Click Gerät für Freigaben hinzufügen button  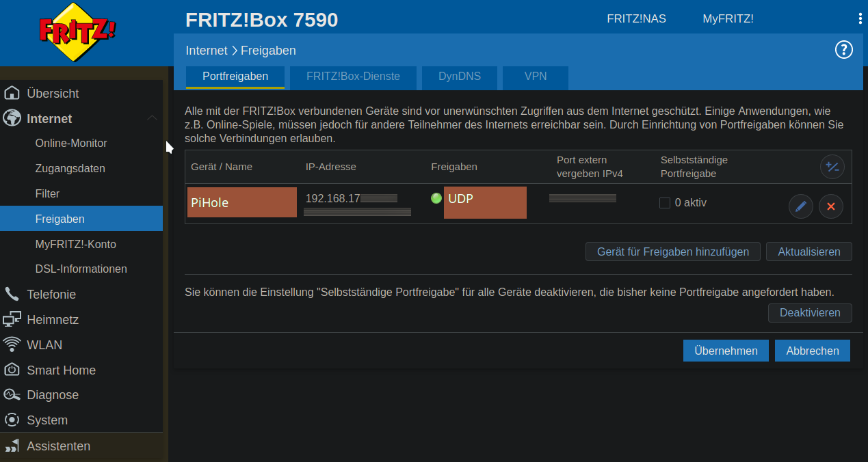point(673,252)
